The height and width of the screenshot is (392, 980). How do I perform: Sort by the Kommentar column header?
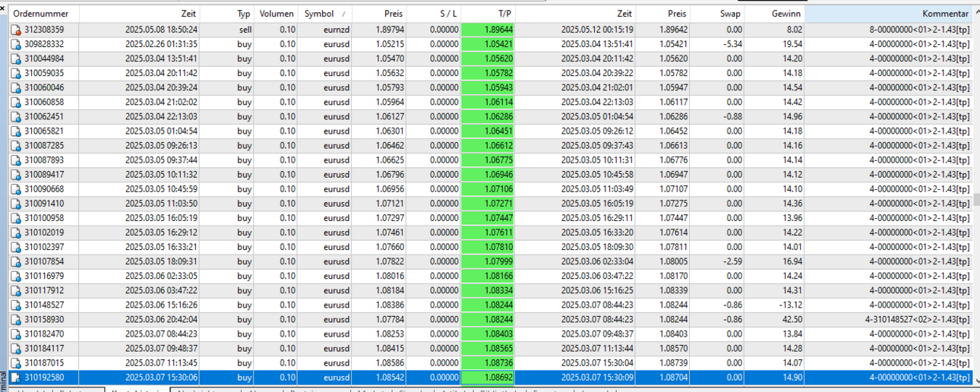coord(889,14)
